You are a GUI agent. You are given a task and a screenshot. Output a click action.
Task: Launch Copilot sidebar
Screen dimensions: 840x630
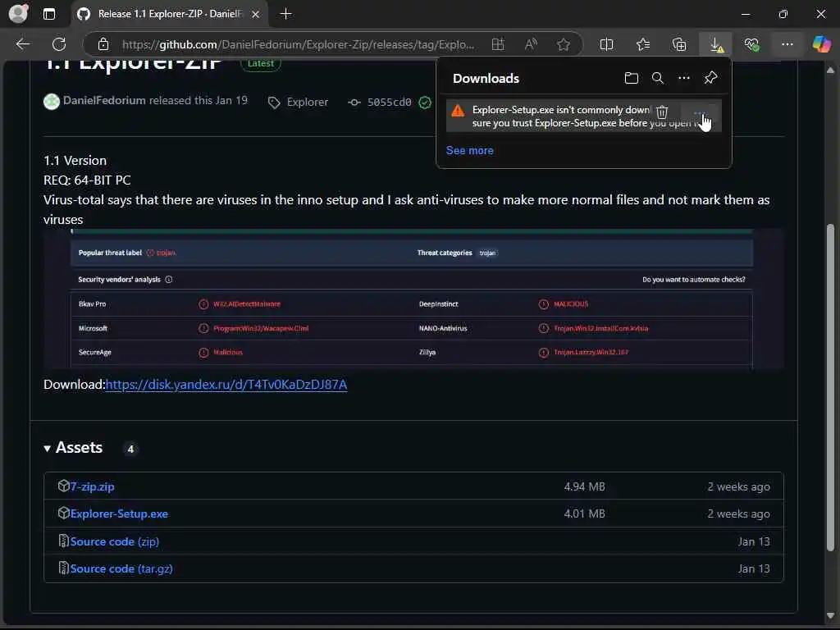point(821,44)
